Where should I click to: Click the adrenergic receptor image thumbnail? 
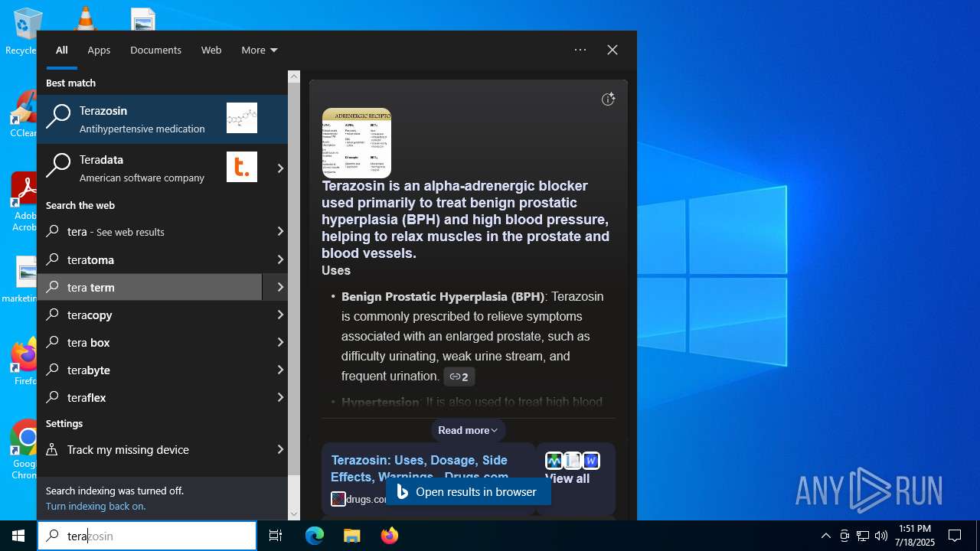point(357,143)
